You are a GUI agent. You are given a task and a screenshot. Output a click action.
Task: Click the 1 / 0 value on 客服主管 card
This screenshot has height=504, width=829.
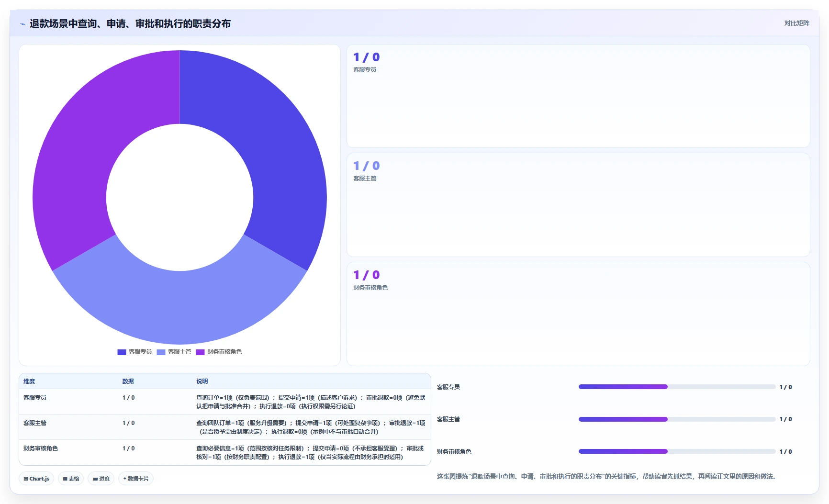pos(366,166)
